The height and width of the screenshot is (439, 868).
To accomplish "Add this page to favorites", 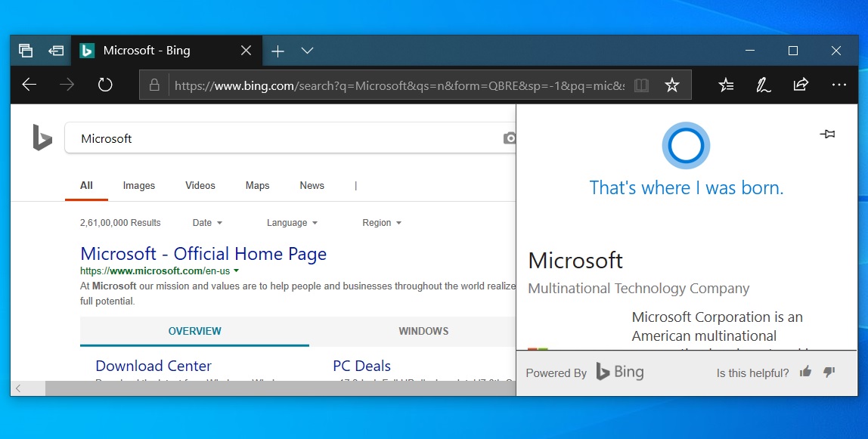I will coord(671,85).
